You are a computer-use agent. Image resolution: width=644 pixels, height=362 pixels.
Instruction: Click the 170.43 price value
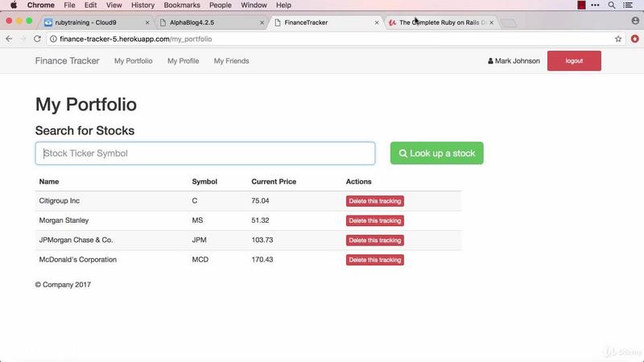(262, 259)
